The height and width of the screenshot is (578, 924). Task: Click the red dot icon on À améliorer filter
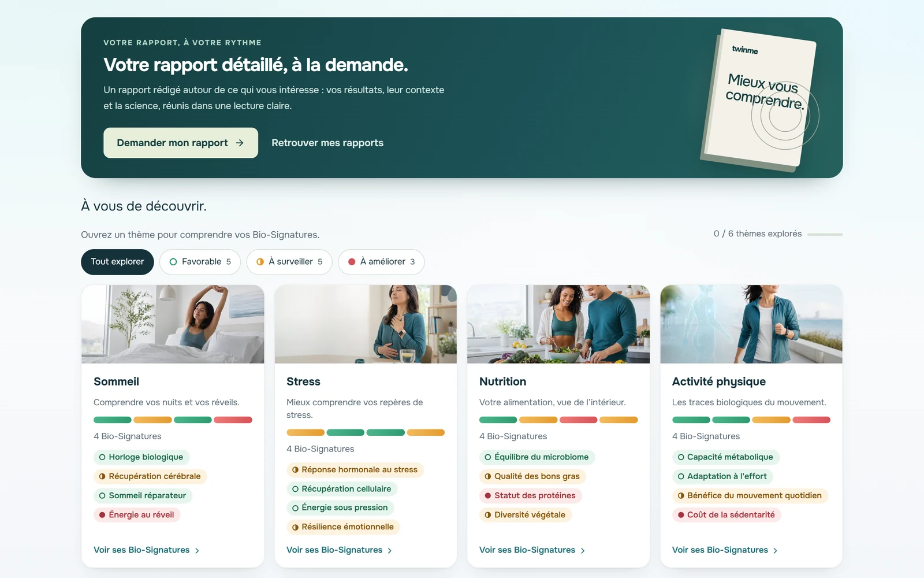(352, 262)
